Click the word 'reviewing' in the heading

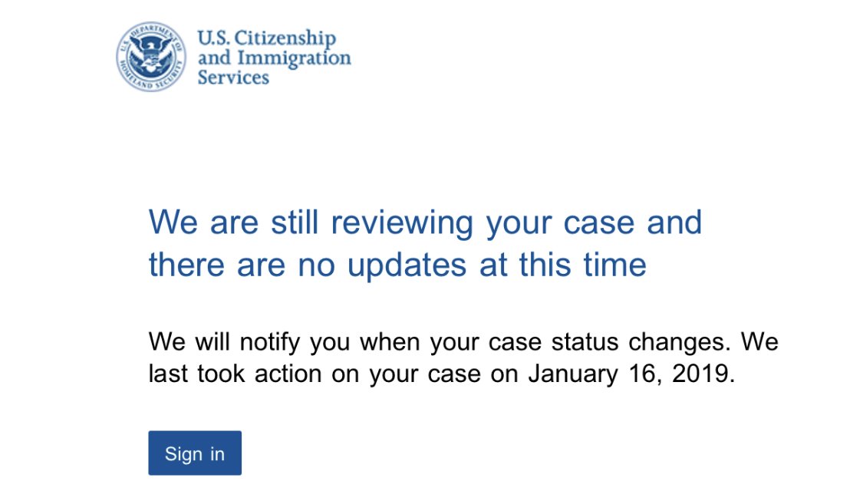click(402, 223)
